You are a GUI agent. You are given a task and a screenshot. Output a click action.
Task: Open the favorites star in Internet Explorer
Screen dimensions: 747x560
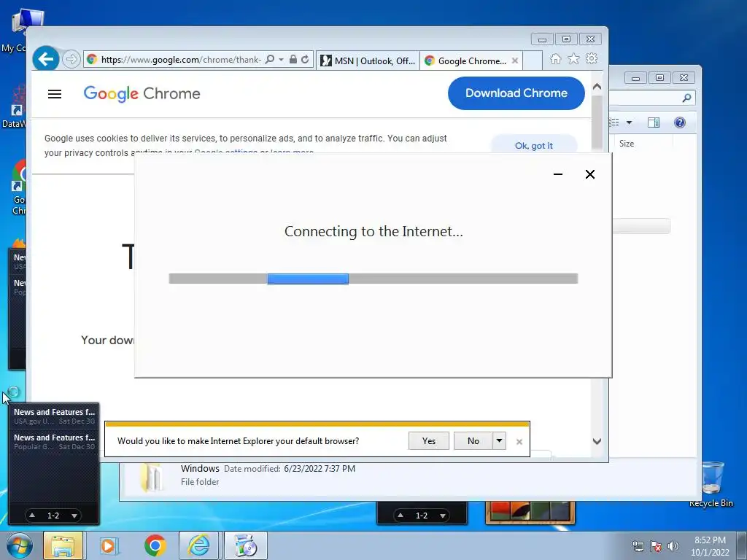(573, 58)
